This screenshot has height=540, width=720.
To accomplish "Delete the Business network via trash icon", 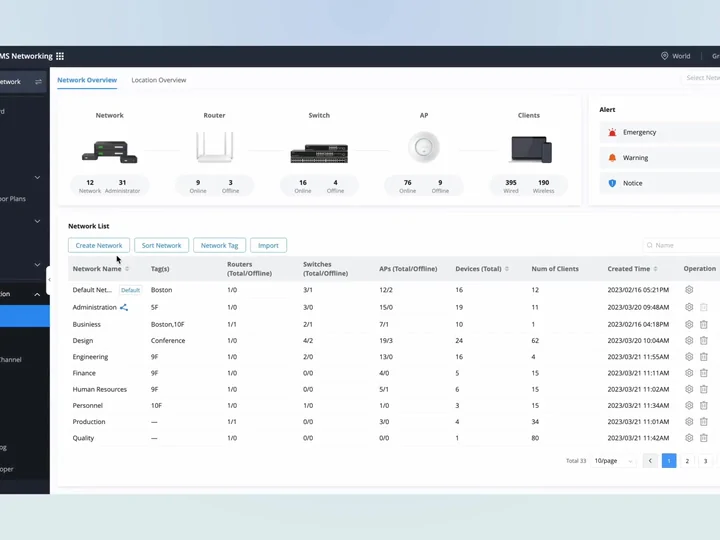I will [x=703, y=324].
